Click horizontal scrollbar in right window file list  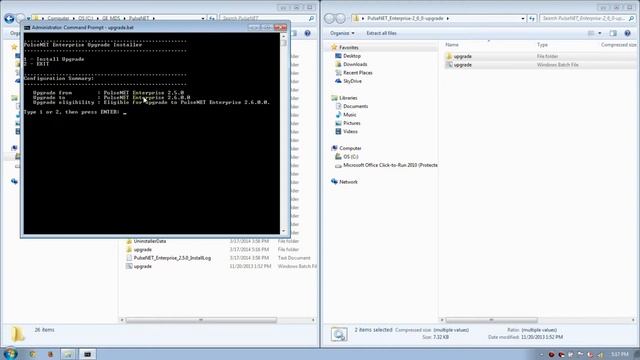pyautogui.click(x=491, y=320)
